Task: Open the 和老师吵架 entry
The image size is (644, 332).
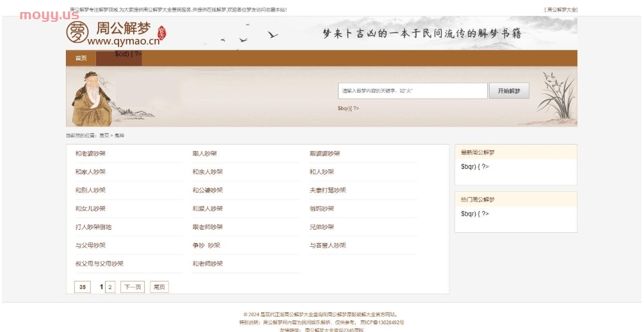Action: [x=208, y=264]
